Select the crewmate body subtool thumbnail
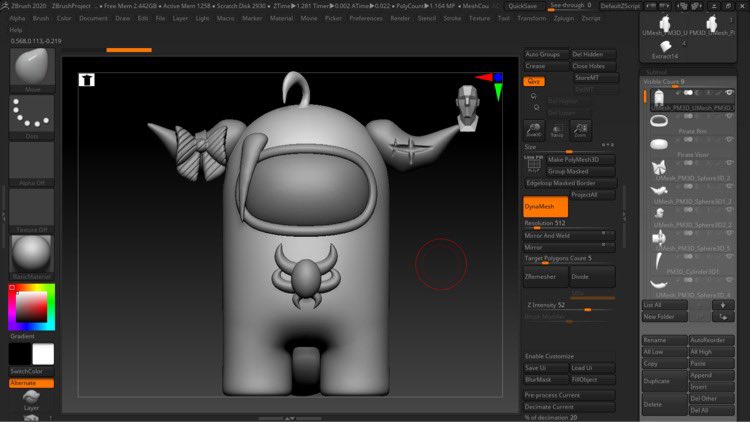Viewport: 750px width, 422px height. (659, 98)
